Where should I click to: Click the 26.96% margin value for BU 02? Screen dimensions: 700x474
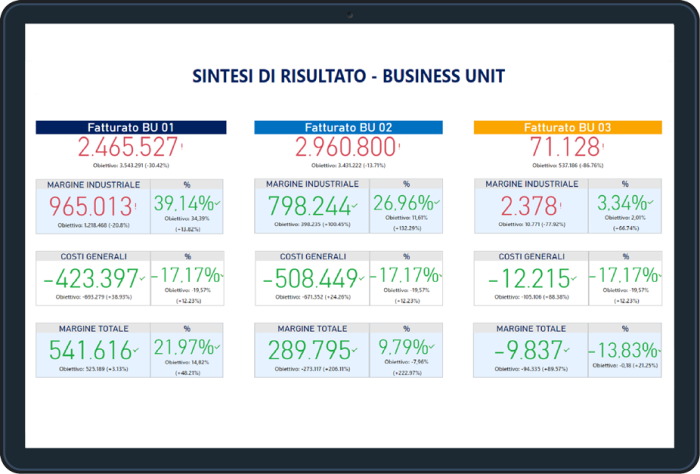point(403,206)
